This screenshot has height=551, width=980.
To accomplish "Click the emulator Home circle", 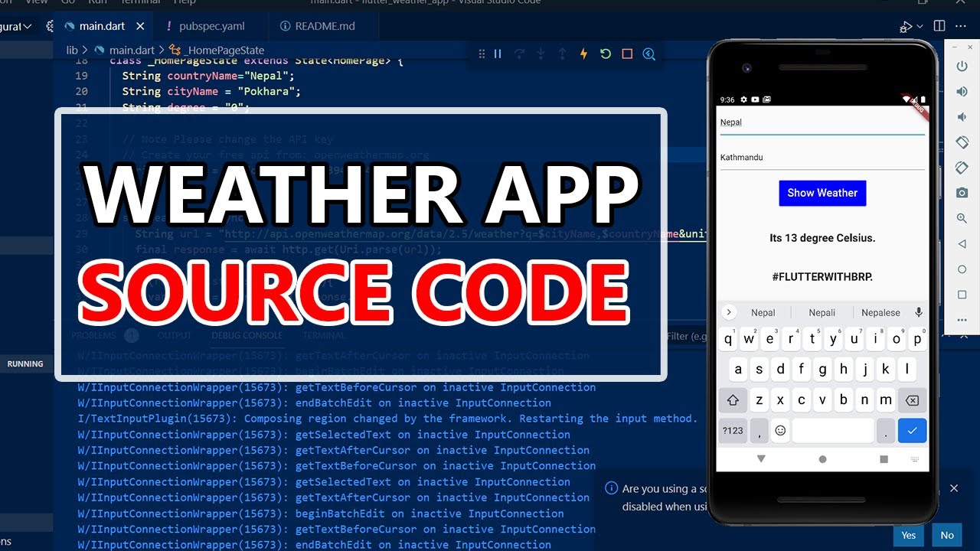I will coord(962,269).
